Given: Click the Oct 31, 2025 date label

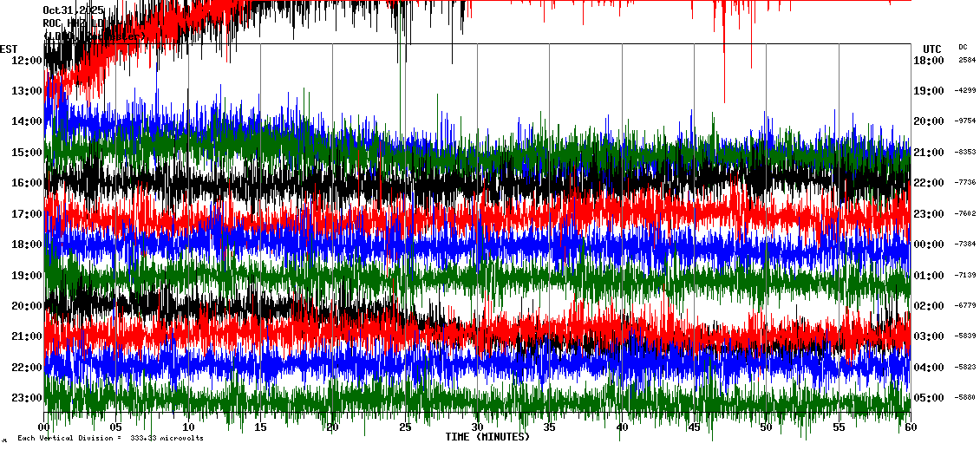Looking at the screenshot, I should (x=73, y=10).
